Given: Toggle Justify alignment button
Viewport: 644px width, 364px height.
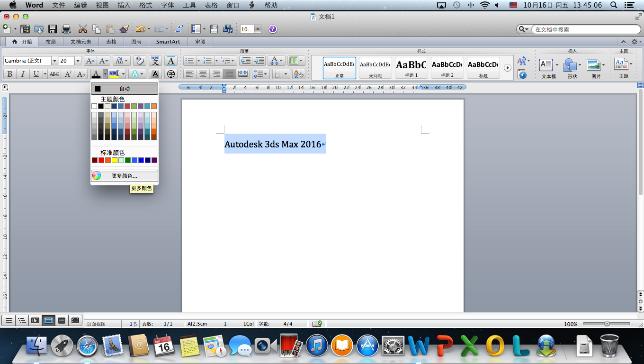Looking at the screenshot, I should click(230, 74).
